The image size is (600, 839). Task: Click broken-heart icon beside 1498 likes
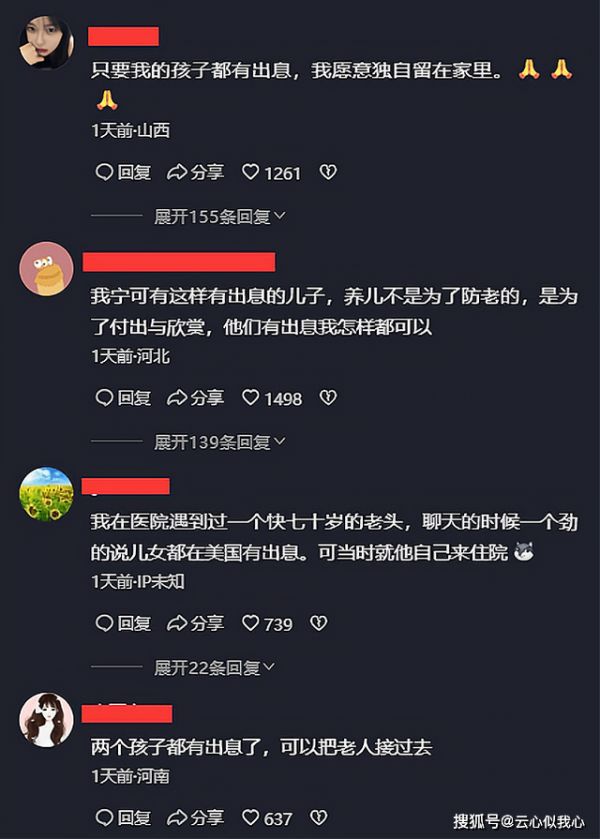[328, 398]
